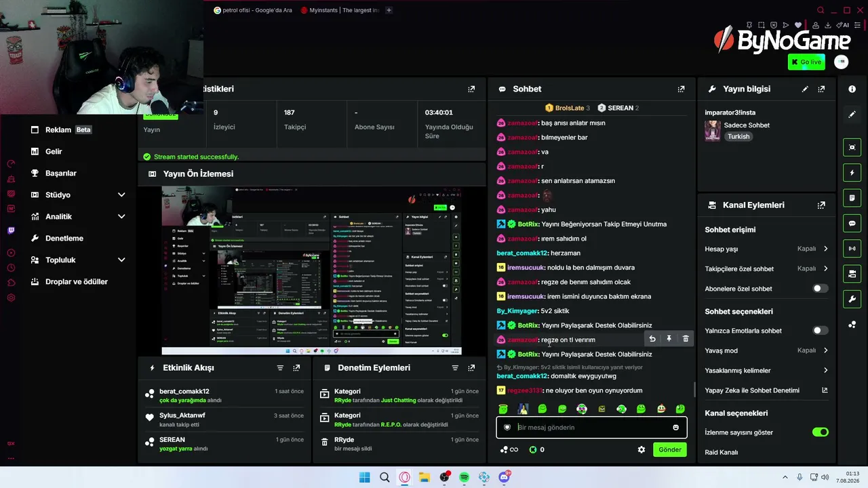Pop out the Denetim Eylemleri panel
The image size is (868, 488).
pos(471,367)
